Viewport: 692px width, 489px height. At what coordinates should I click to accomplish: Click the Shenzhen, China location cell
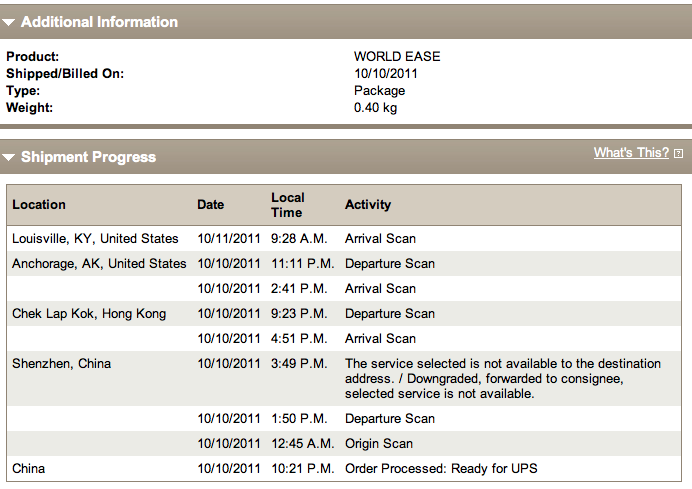pos(61,364)
